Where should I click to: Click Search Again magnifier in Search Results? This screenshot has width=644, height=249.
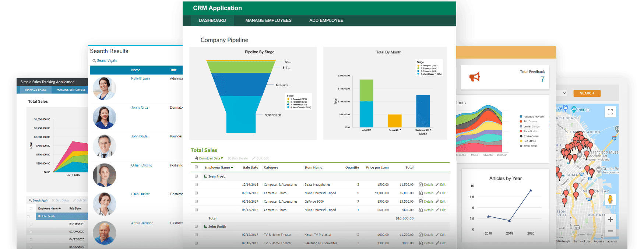94,61
